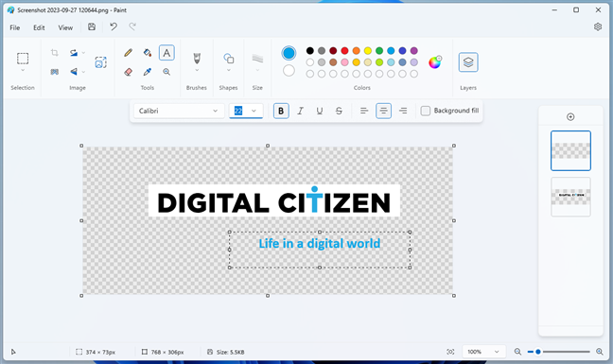The height and width of the screenshot is (364, 613).
Task: Open Paint settings gear
Action: [598, 27]
